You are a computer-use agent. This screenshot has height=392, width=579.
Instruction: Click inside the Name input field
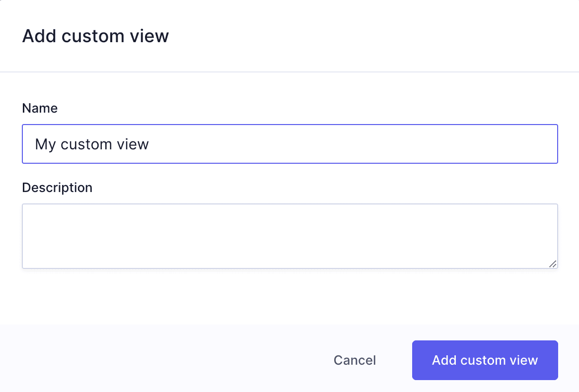pyautogui.click(x=290, y=144)
